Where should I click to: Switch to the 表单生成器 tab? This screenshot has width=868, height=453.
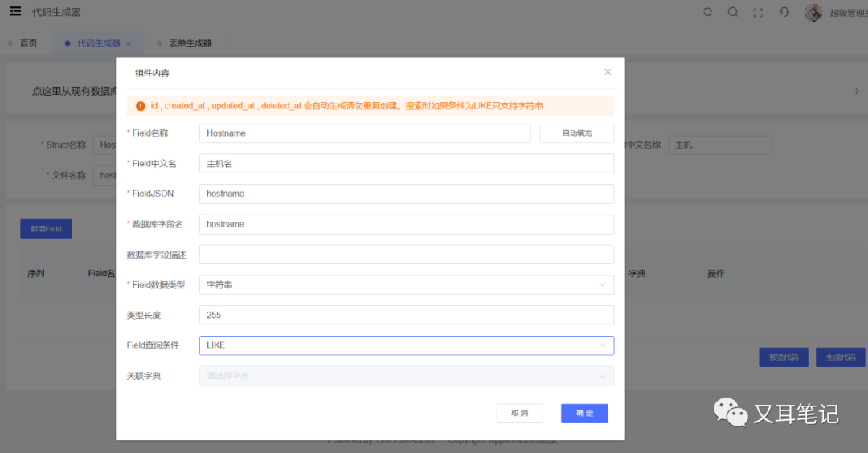190,43
